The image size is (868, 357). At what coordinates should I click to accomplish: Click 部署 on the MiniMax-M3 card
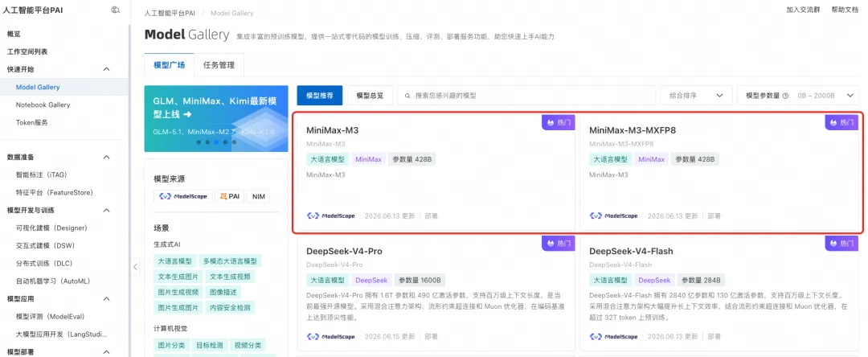[x=432, y=215]
